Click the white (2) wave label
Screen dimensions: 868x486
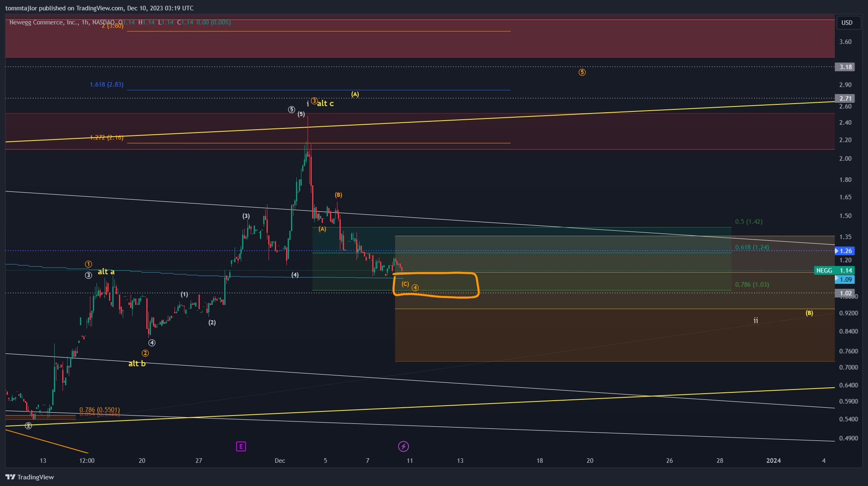212,322
